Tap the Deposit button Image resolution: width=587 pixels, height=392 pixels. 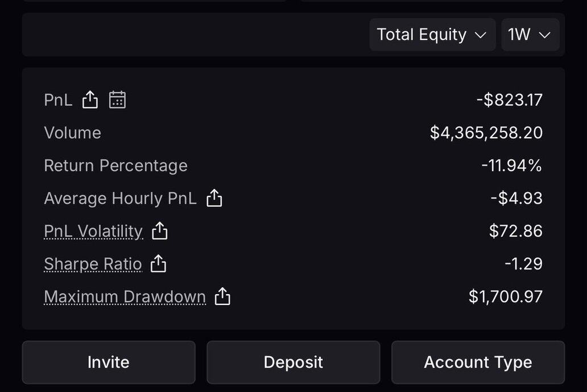pyautogui.click(x=293, y=362)
